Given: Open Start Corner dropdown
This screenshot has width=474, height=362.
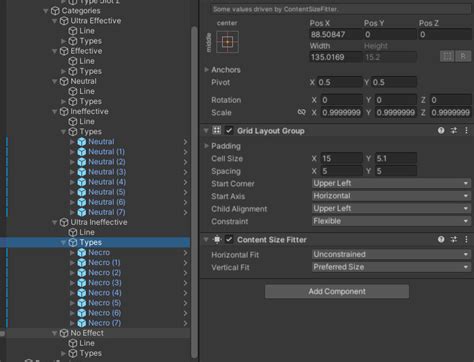Looking at the screenshot, I should coord(391,183).
